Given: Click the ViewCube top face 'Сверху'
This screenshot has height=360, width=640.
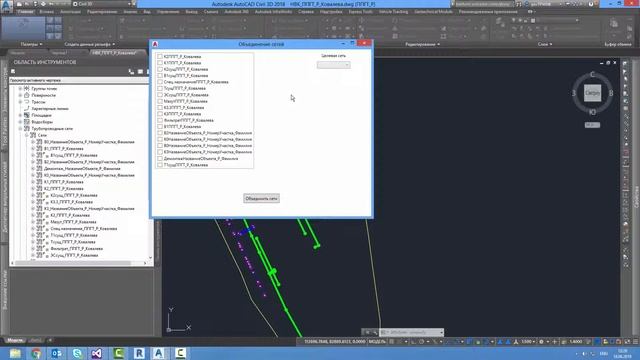Looking at the screenshot, I should (x=592, y=93).
